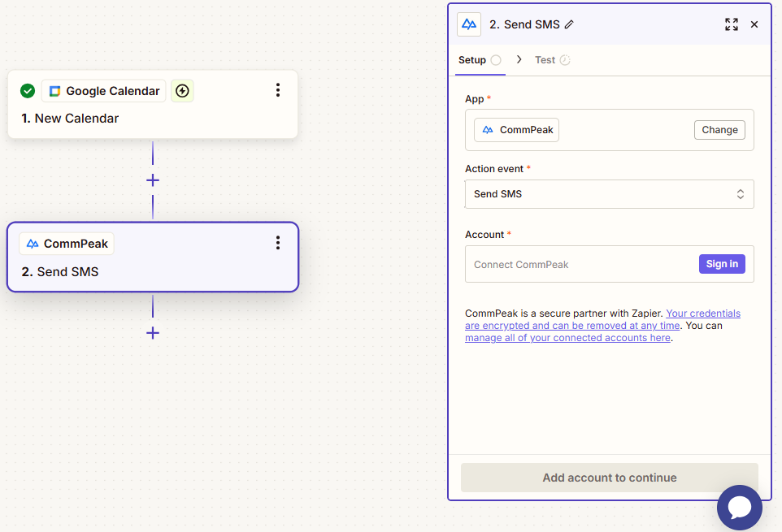The width and height of the screenshot is (782, 532).
Task: Expand the step panel to full screen
Action: click(731, 24)
